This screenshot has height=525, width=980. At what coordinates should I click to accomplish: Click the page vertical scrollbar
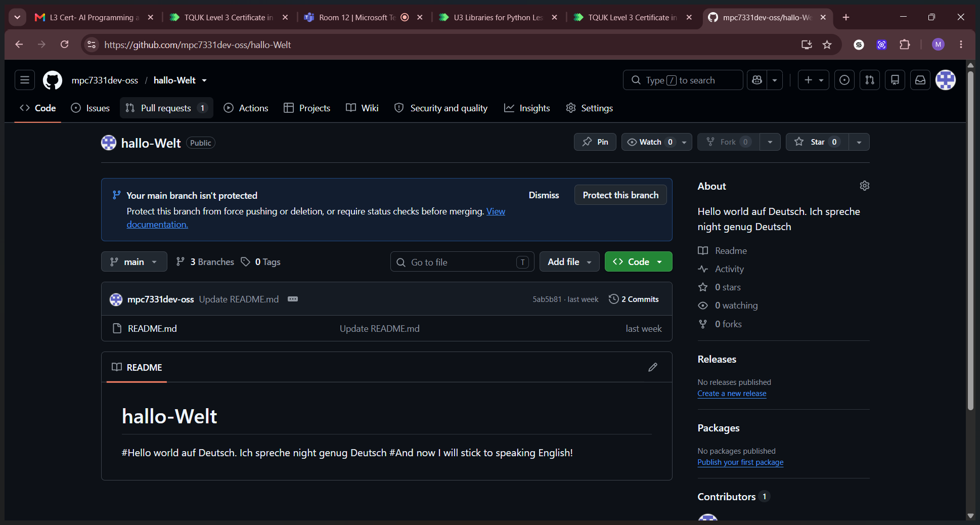tap(970, 240)
